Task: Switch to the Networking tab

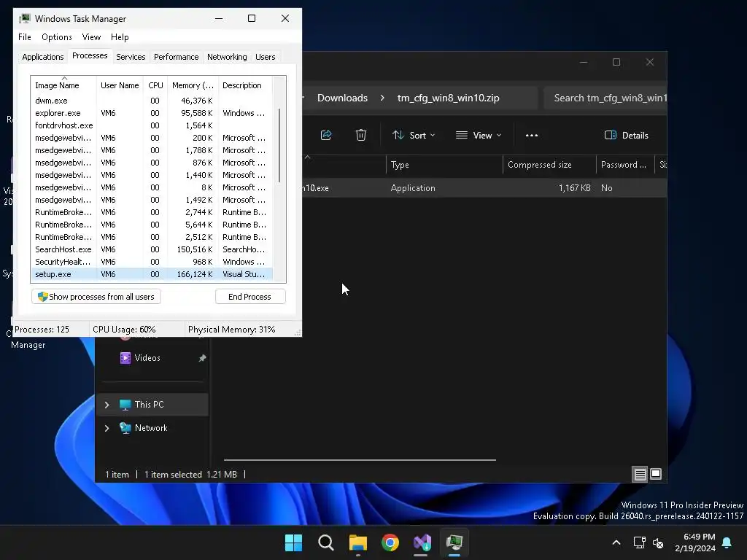Action: (x=227, y=57)
